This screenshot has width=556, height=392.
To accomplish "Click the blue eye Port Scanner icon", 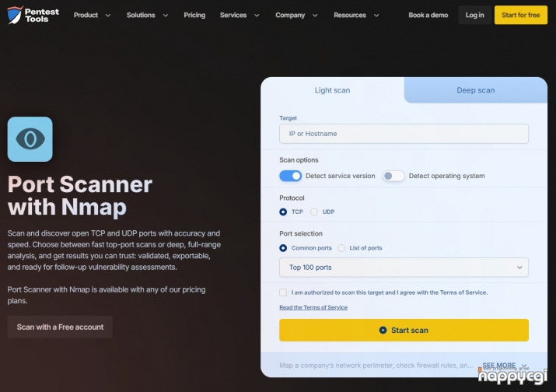I will (30, 139).
